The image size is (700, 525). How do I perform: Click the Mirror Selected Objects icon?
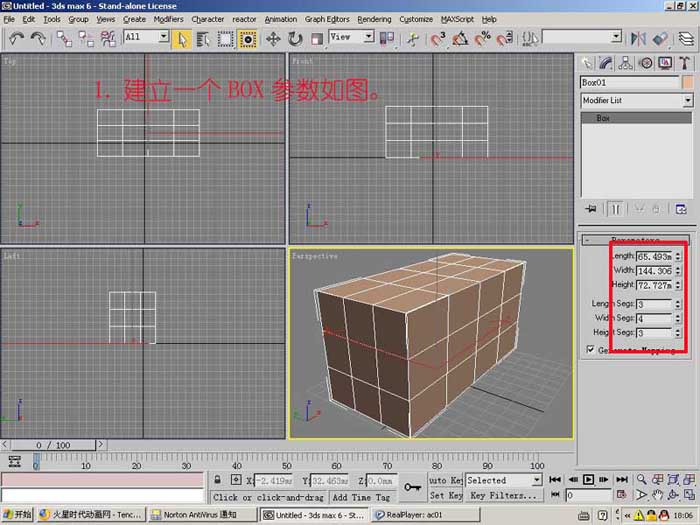coord(638,39)
